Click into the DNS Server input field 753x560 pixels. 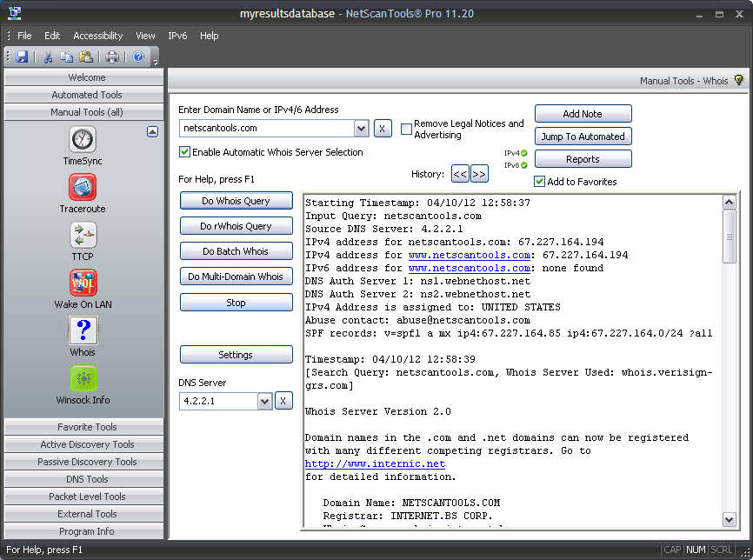(x=218, y=401)
